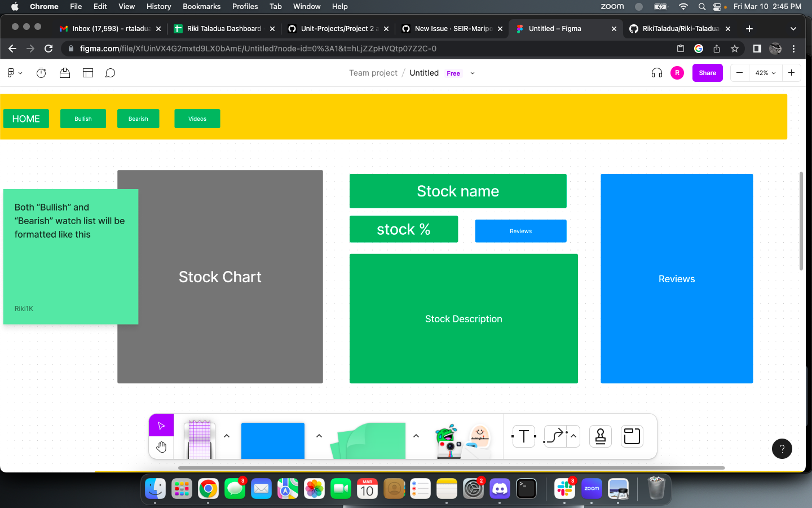This screenshot has width=812, height=508.
Task: Open the comment tool
Action: (x=110, y=73)
